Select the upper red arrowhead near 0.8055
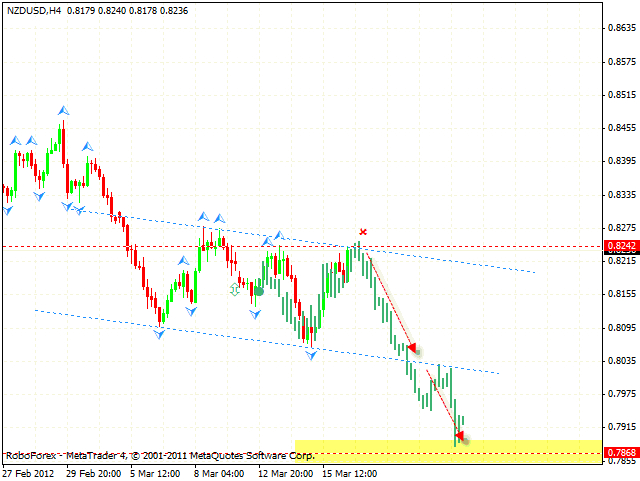Screen dimensions: 640x481 tap(411, 348)
